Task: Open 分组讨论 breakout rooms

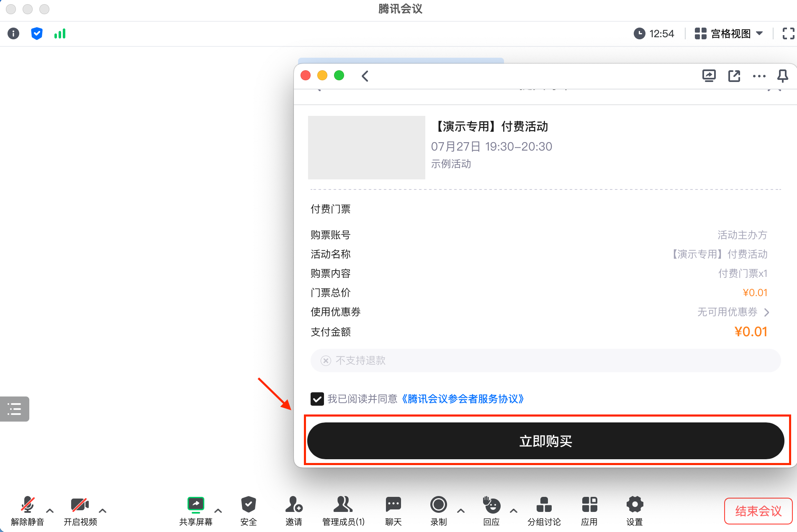Action: (x=544, y=511)
